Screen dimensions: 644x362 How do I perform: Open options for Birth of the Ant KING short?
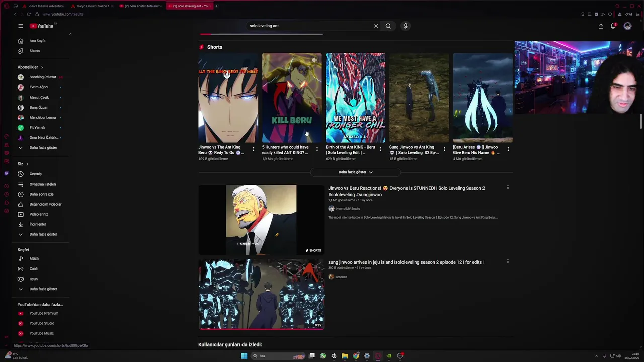(380, 149)
